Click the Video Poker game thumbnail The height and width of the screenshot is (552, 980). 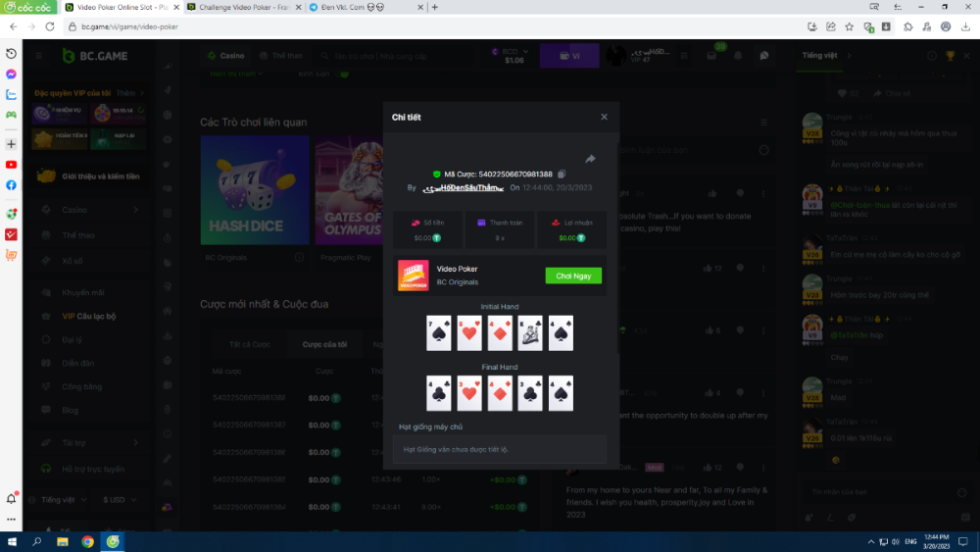tap(413, 276)
